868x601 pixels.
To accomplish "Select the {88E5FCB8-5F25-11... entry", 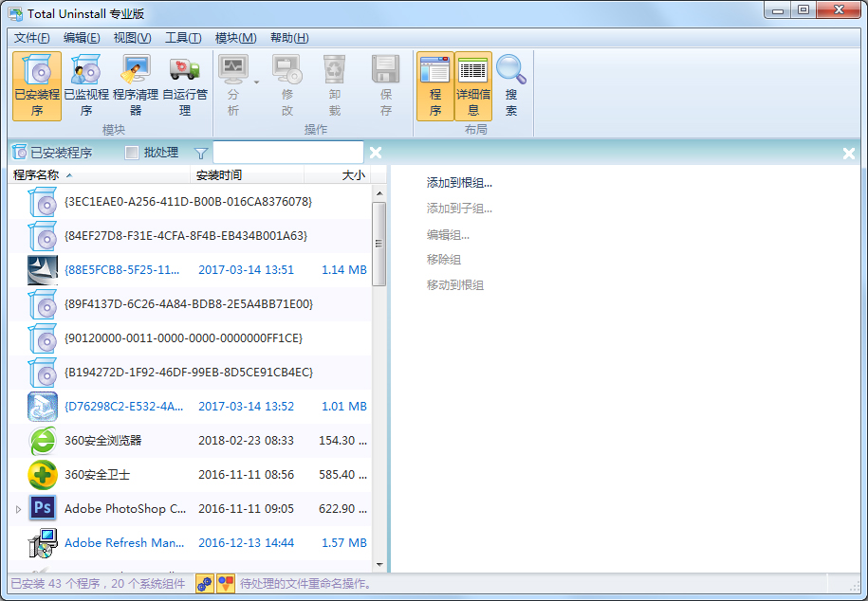I will pos(190,270).
